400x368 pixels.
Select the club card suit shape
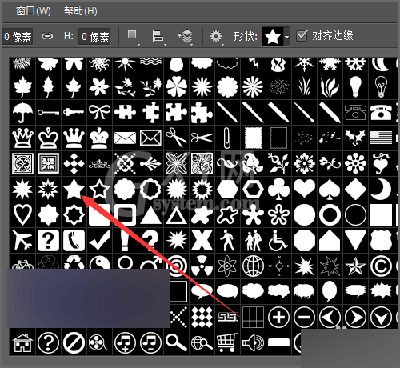[x=279, y=189]
